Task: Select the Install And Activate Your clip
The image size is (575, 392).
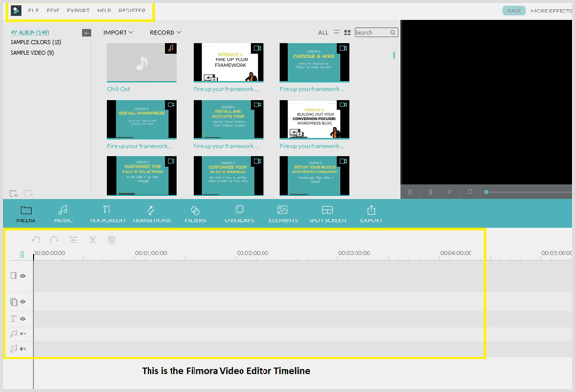Action: (228, 120)
